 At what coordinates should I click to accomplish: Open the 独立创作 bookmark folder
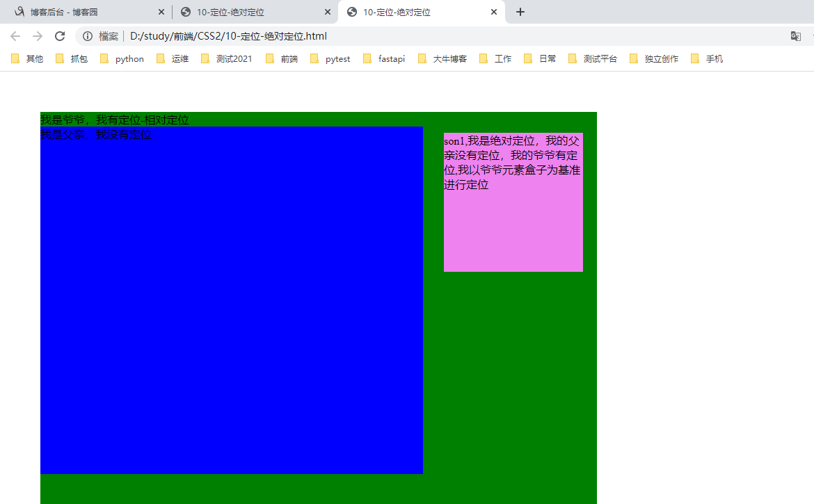(x=654, y=58)
